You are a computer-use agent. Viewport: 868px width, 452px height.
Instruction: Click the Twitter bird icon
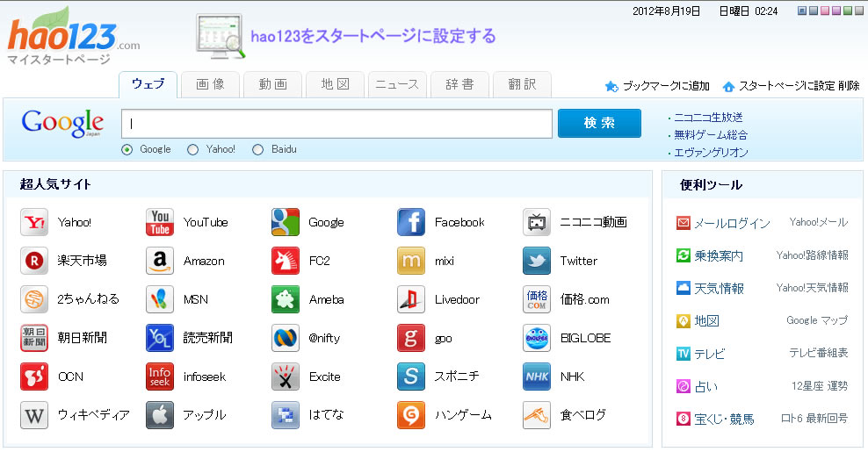537,261
